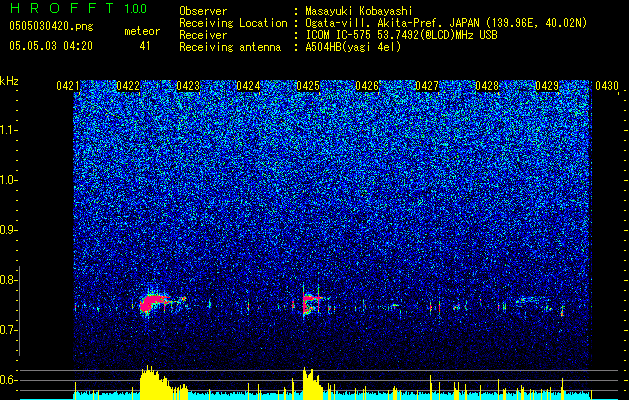Click the pink meteor echo at 0425

point(311,303)
